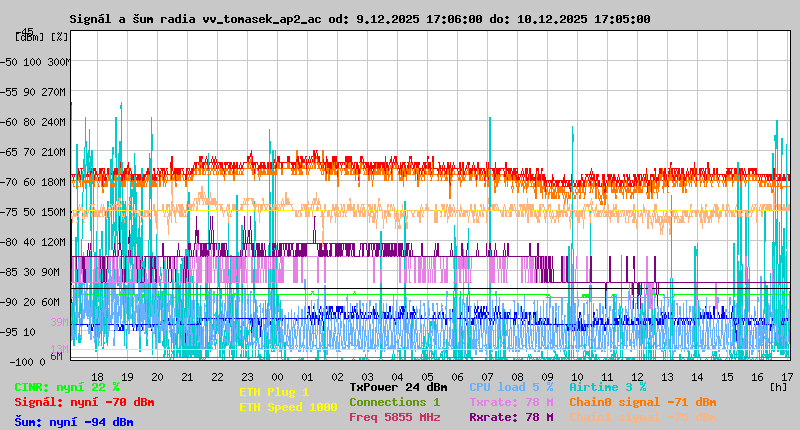Click the Connections 1 legend entry
The height and width of the screenshot is (430, 800).
tap(394, 401)
